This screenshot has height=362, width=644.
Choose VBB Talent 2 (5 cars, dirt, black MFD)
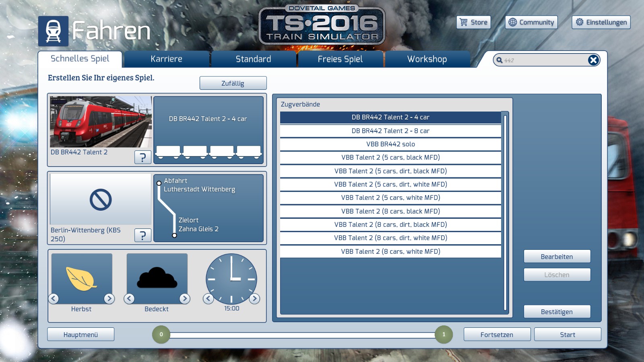(390, 171)
